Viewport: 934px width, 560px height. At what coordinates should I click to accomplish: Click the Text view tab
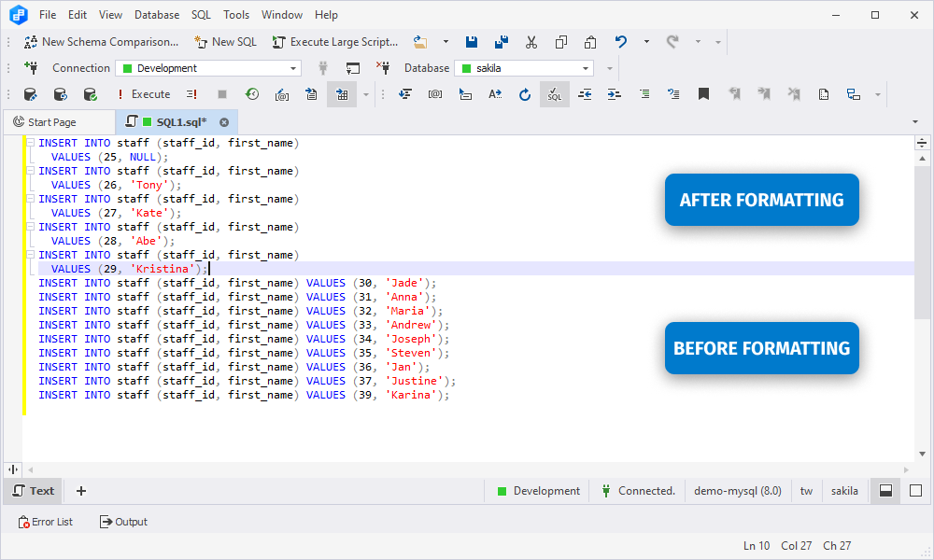click(x=34, y=491)
